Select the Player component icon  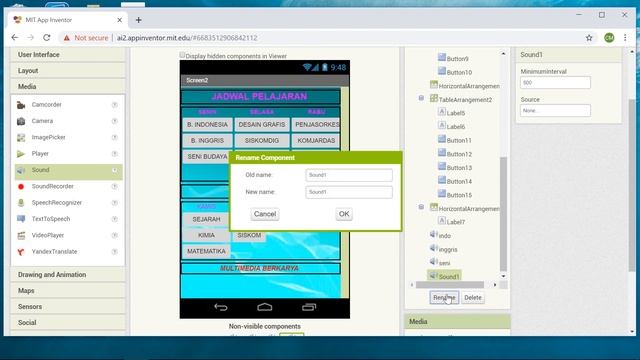coord(21,154)
